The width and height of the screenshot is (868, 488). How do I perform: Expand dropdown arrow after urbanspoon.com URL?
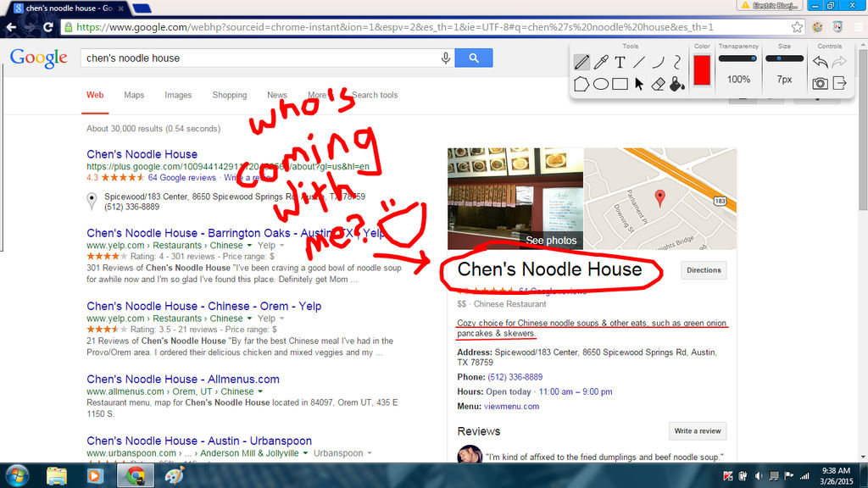tap(305, 453)
